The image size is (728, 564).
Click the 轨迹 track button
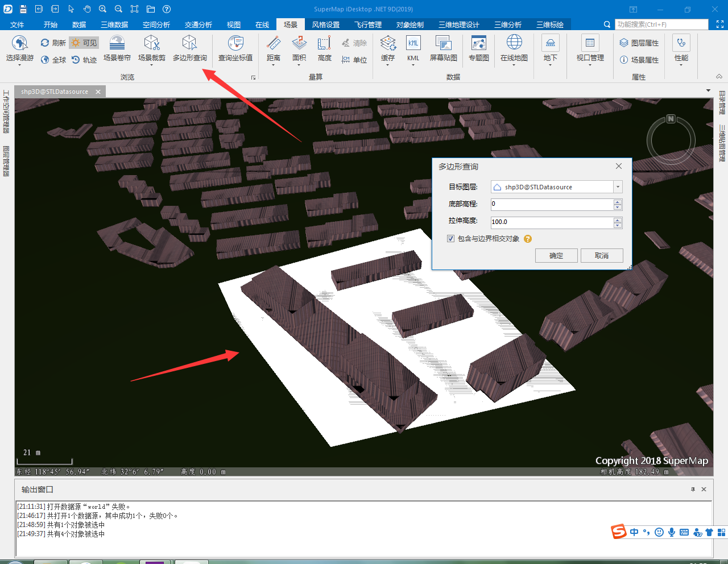[84, 60]
